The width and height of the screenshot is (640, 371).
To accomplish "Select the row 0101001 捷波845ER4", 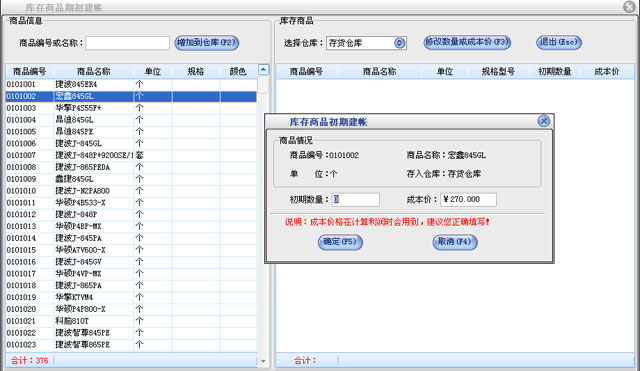I will point(131,84).
